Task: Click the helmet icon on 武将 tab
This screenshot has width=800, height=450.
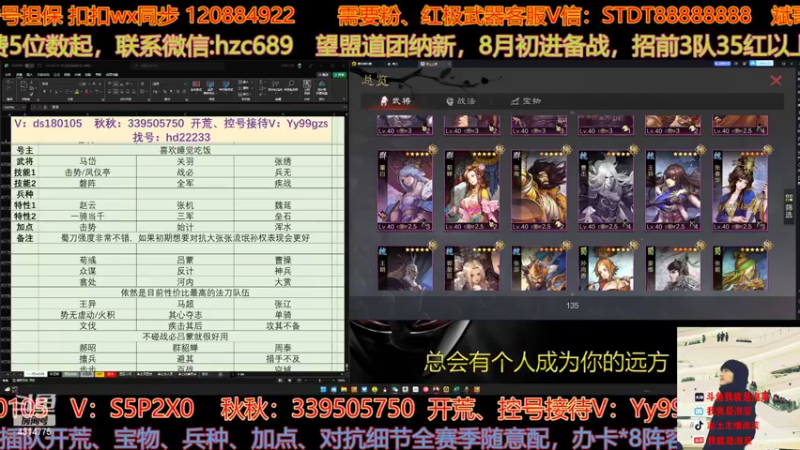Action: (384, 101)
